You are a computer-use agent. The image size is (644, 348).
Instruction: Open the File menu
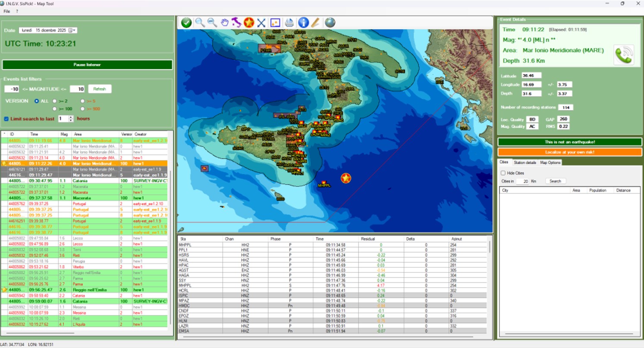pyautogui.click(x=6, y=11)
